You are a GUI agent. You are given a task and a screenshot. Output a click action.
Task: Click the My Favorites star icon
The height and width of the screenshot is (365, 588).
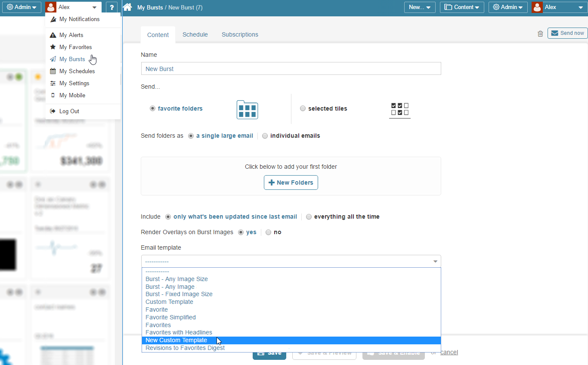click(53, 47)
